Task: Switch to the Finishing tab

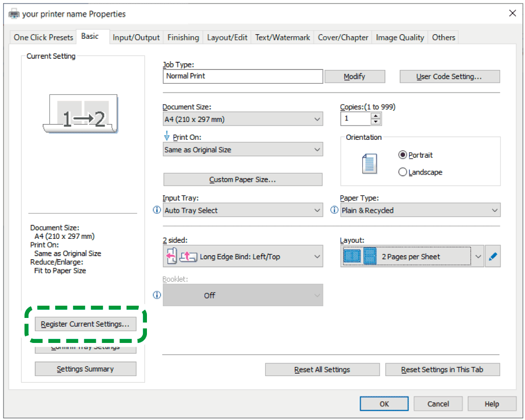Action: [x=183, y=37]
